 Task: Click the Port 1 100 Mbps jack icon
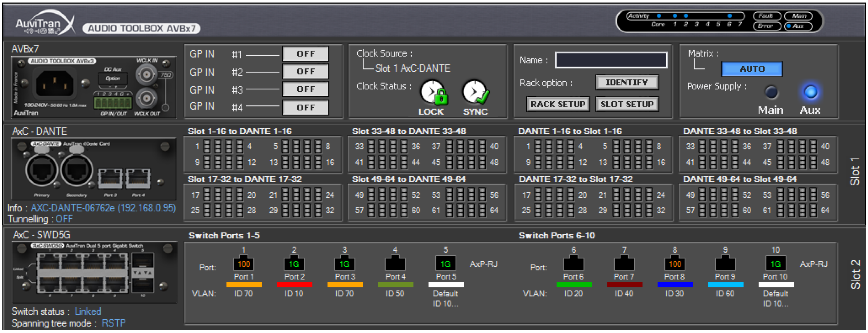point(244,263)
